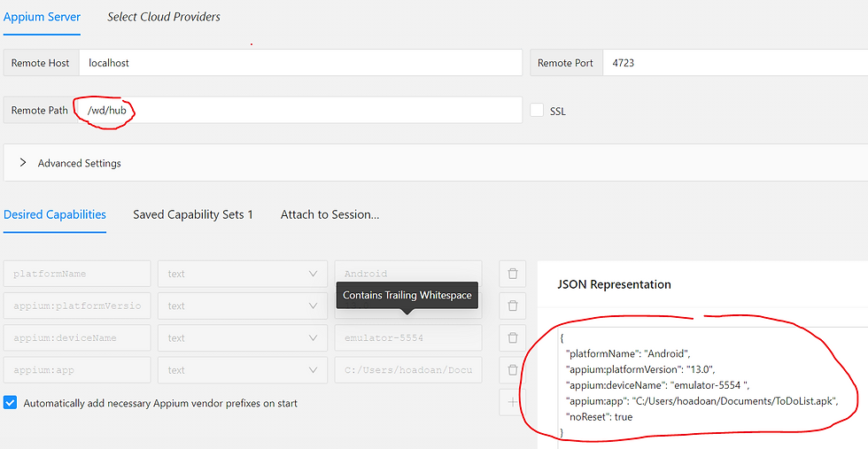The image size is (868, 449).
Task: Open type dropdown for appium:platformVersion row
Action: (x=243, y=306)
